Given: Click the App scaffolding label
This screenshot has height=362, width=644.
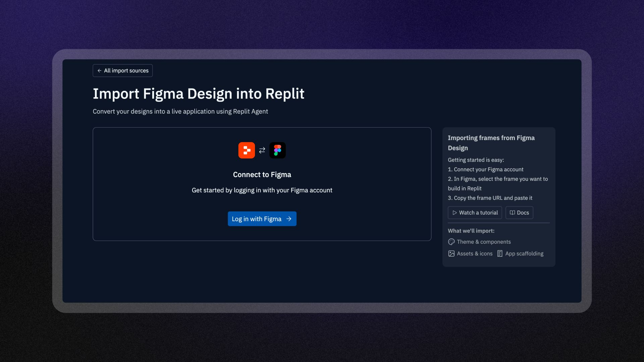Looking at the screenshot, I should [524, 254].
